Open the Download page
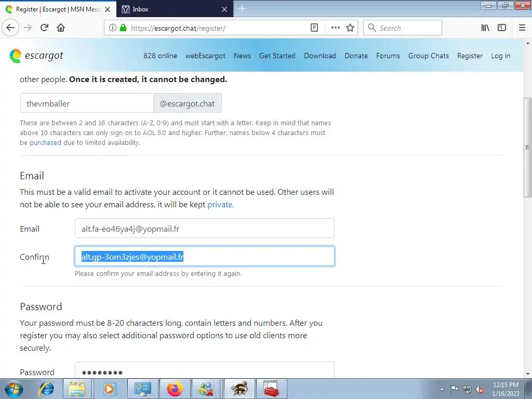 point(320,56)
